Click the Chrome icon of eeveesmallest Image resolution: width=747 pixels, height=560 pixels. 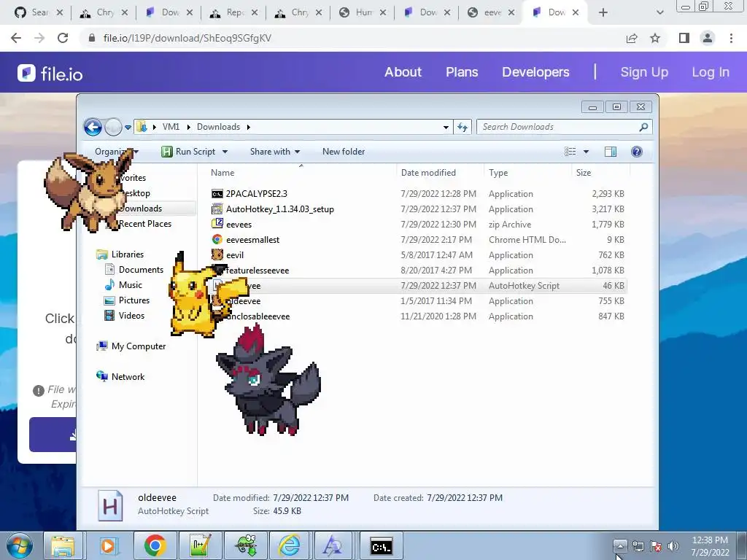217,239
